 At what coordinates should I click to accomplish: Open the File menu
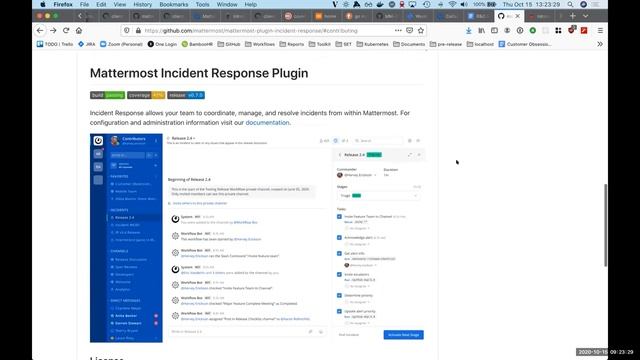pos(84,4)
